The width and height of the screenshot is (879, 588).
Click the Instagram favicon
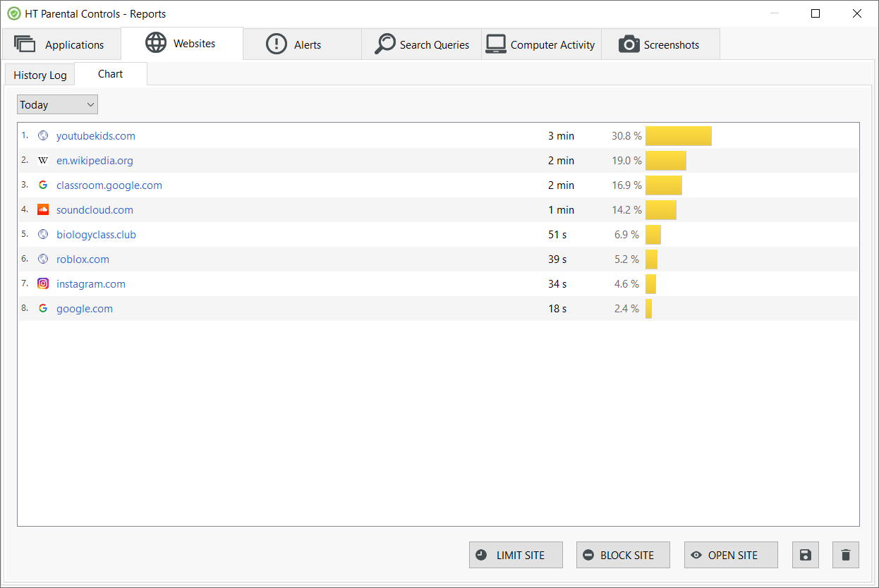(x=43, y=283)
